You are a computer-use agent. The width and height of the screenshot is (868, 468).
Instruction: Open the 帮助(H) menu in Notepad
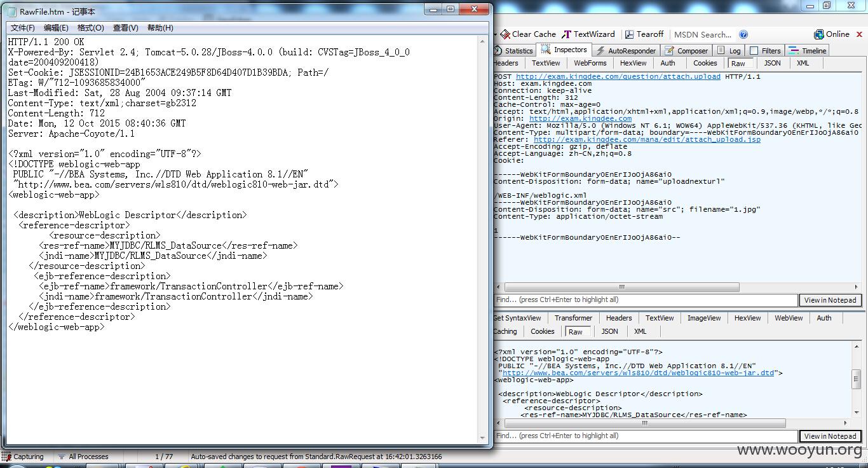(x=159, y=28)
